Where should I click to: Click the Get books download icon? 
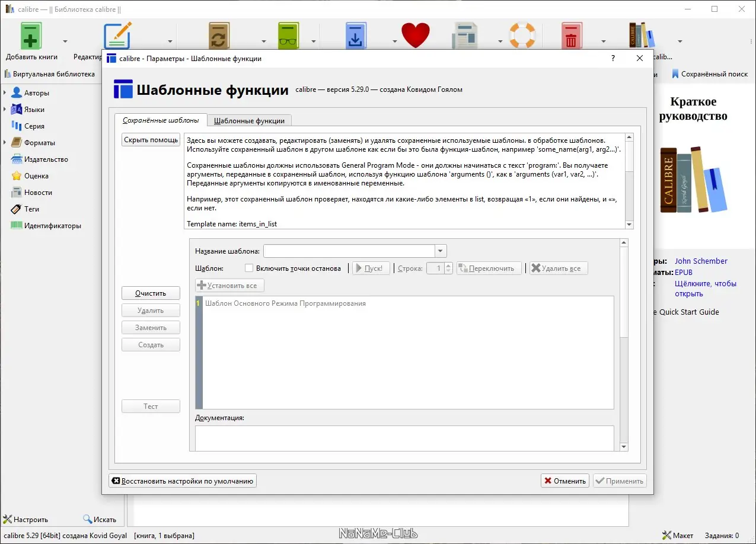click(x=356, y=36)
